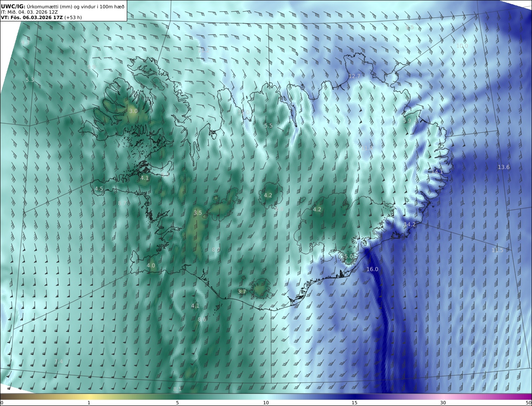Click the 11.5 value label on the map
Viewport: 532px width, 406px height.
497,250
